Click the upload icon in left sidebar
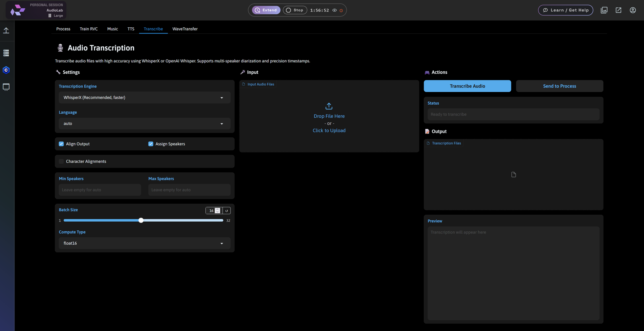The height and width of the screenshot is (331, 644). pos(6,31)
